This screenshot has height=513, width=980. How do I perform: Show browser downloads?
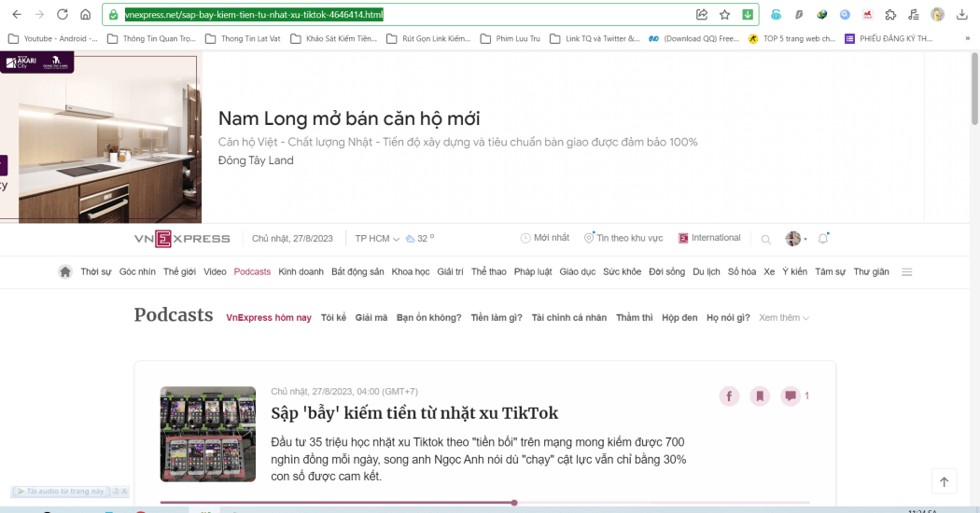962,14
